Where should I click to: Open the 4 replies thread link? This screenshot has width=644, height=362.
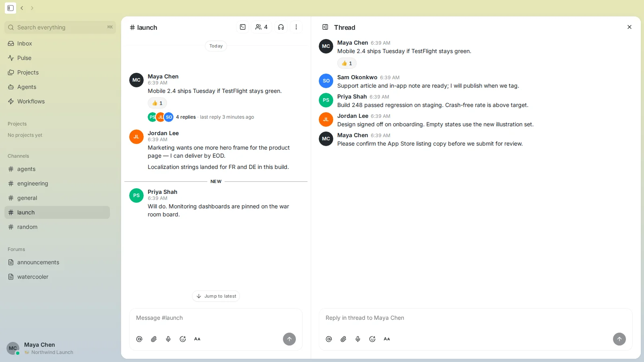tap(186, 117)
